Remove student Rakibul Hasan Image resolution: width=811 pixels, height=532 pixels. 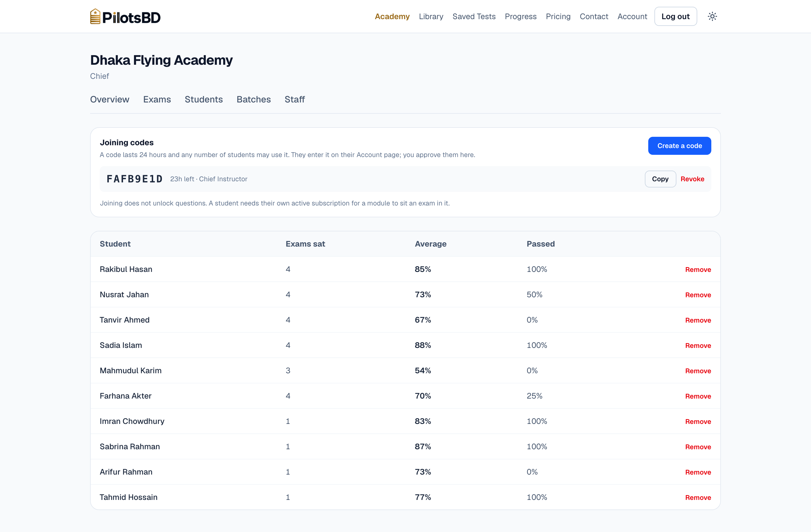[x=698, y=269]
